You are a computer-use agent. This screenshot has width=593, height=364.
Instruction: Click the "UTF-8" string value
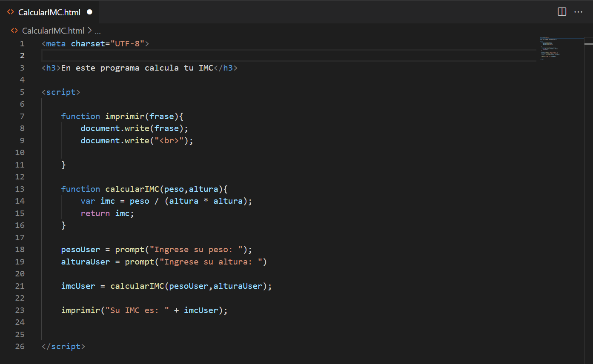tap(127, 43)
